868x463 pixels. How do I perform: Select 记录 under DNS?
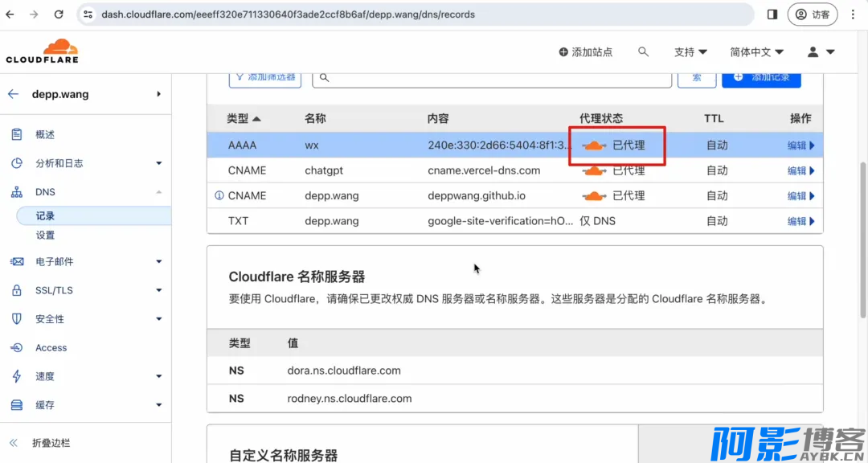pos(93,216)
